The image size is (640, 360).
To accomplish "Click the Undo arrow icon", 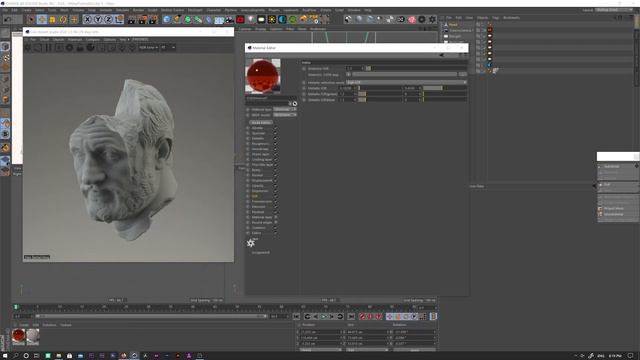I will pyautogui.click(x=7, y=19).
